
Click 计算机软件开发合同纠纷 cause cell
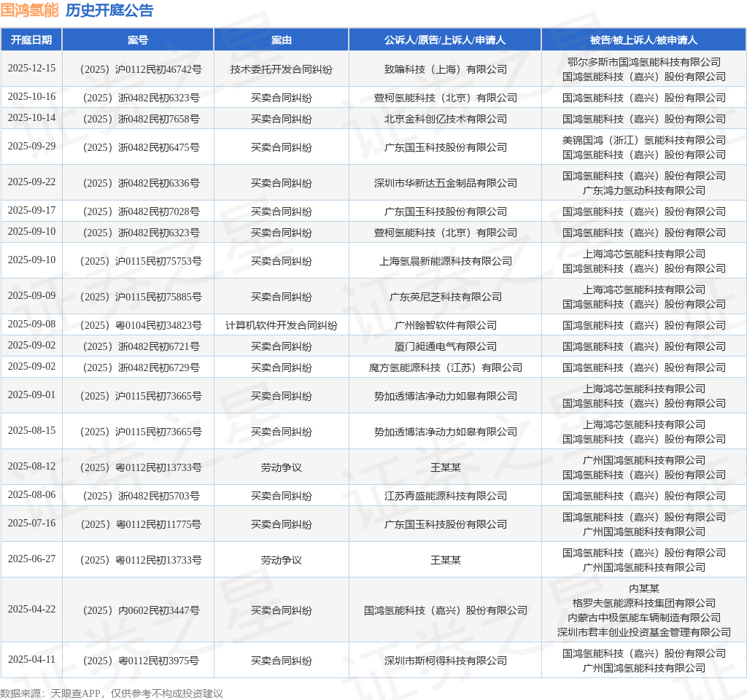(282, 325)
